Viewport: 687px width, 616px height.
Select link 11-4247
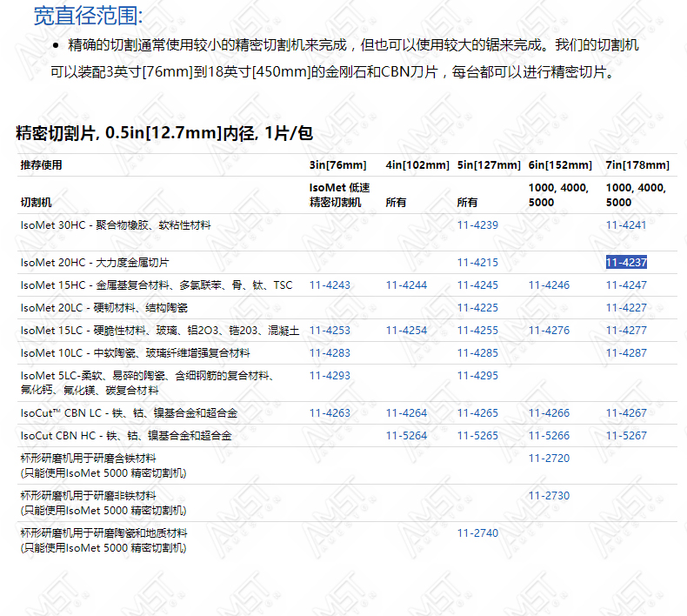(626, 285)
